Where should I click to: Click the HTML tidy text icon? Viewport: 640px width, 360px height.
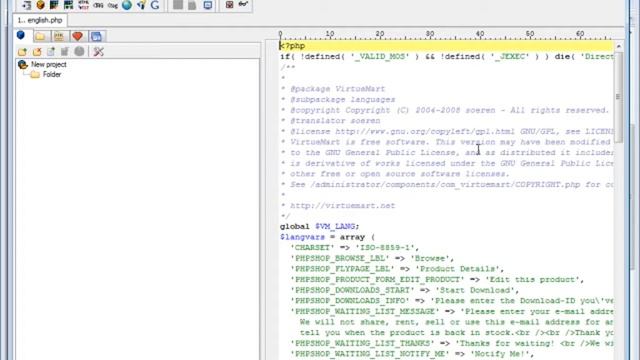click(x=83, y=5)
